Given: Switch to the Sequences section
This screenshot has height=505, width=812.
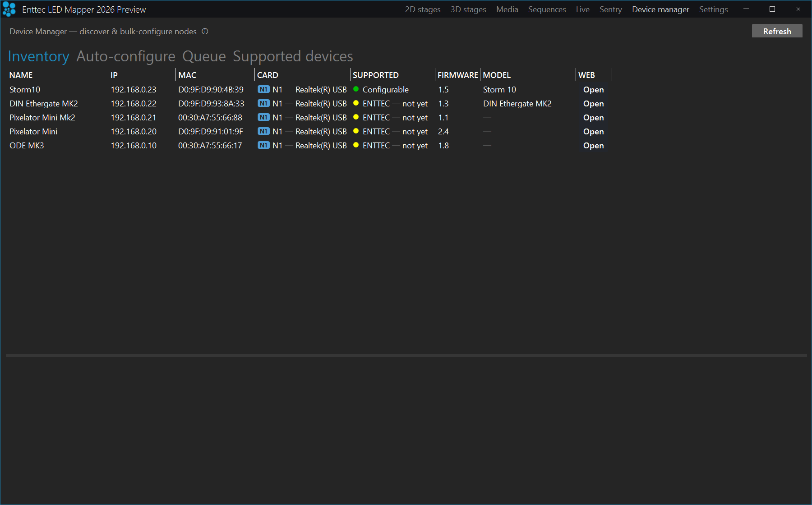Looking at the screenshot, I should pos(547,9).
